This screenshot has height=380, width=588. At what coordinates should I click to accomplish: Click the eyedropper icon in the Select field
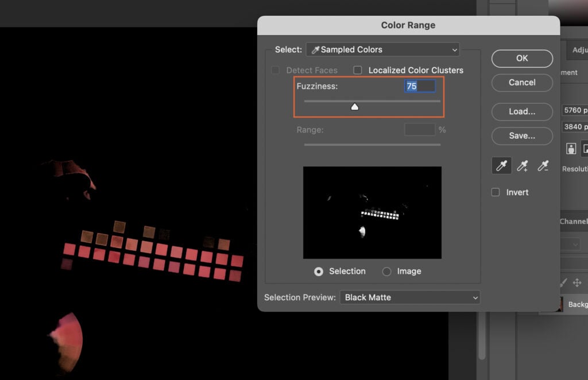tap(314, 49)
